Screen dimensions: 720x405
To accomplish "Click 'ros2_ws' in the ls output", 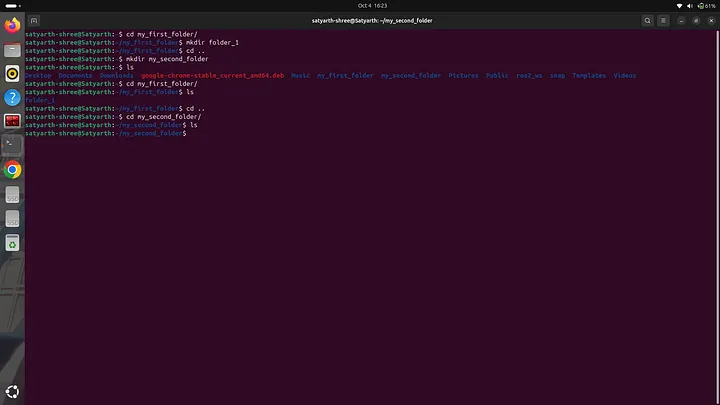I will tap(529, 75).
